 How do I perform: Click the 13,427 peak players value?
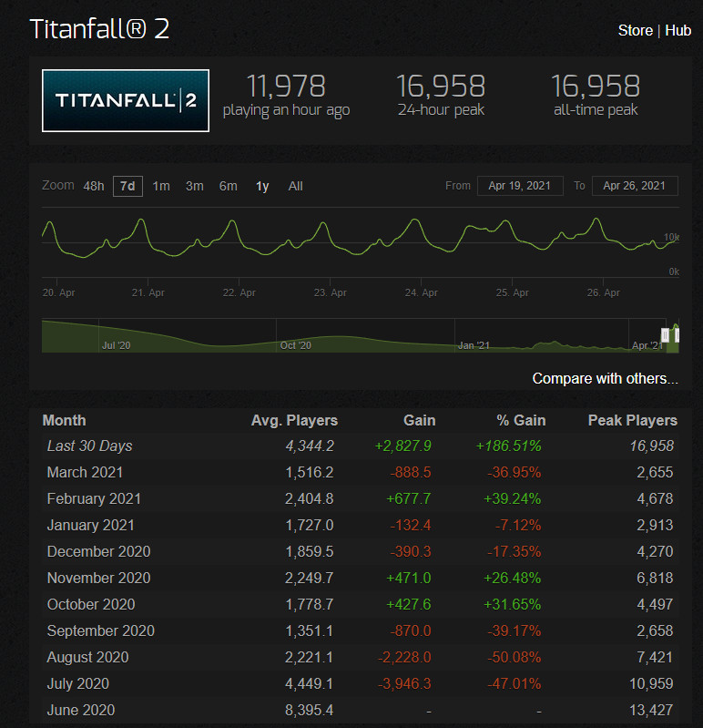[651, 711]
